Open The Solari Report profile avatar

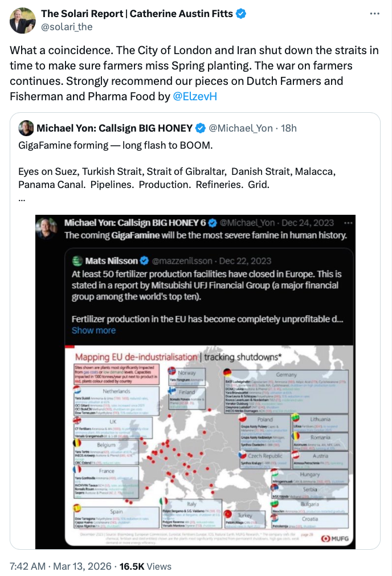coord(22,21)
